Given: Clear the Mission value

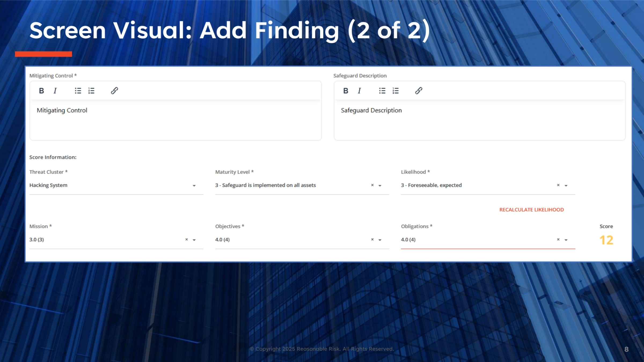Looking at the screenshot, I should point(186,239).
